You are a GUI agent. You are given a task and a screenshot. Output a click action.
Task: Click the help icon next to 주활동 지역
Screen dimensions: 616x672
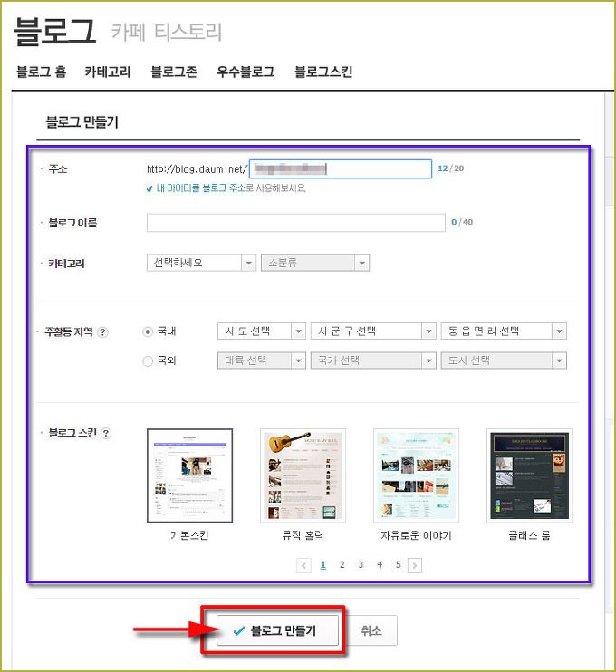[102, 332]
